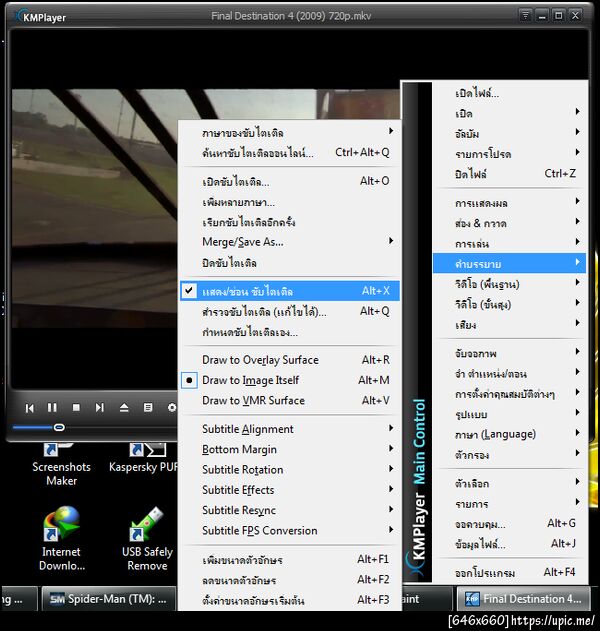This screenshot has height=631, width=600.
Task: Open the playlist editor icon
Action: click(x=148, y=408)
